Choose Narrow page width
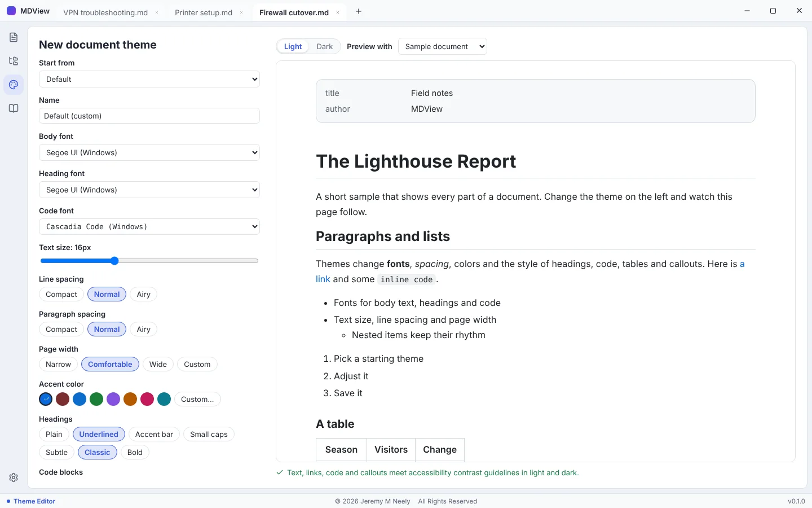 coord(58,364)
